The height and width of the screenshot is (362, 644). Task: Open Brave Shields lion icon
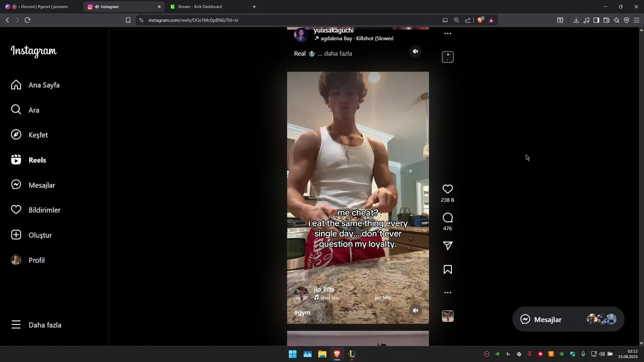coord(480,20)
